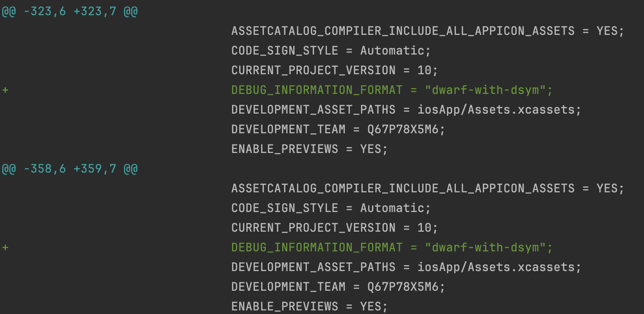644x314 pixels.
Task: Click DEVELOPMENT_TEAM key in the second hunk
Action: point(288,287)
